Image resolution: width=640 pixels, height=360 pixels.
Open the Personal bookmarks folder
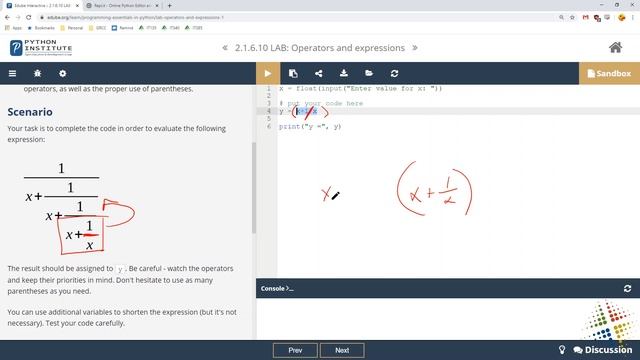point(71,28)
